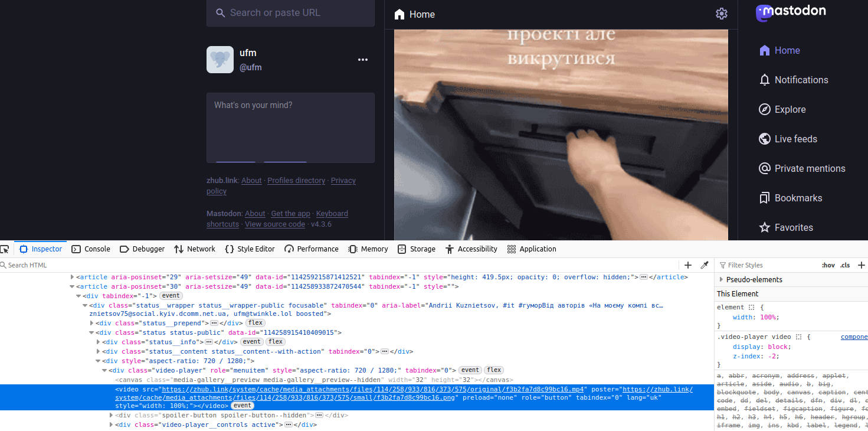
Task: Toggle the .cls classes panel
Action: [845, 265]
